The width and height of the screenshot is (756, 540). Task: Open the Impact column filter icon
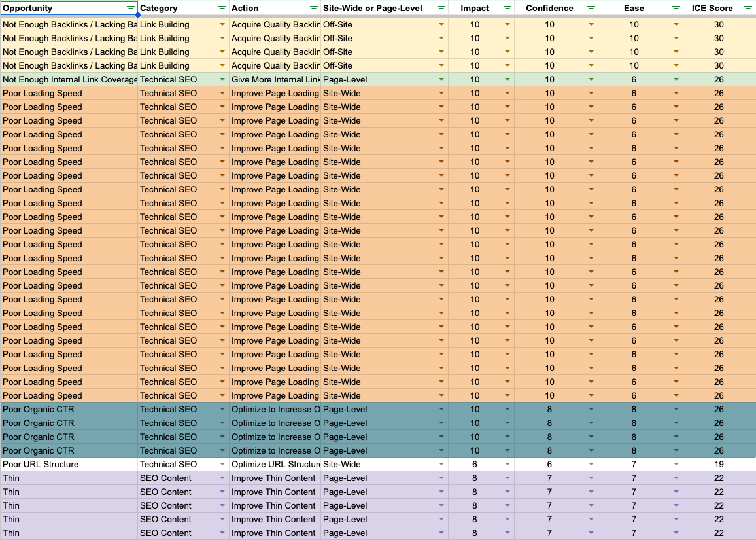[x=507, y=9]
